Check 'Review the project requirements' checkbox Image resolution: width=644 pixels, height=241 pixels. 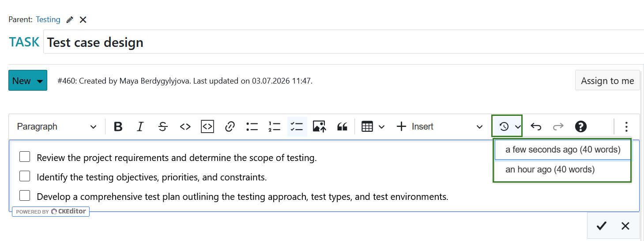25,157
